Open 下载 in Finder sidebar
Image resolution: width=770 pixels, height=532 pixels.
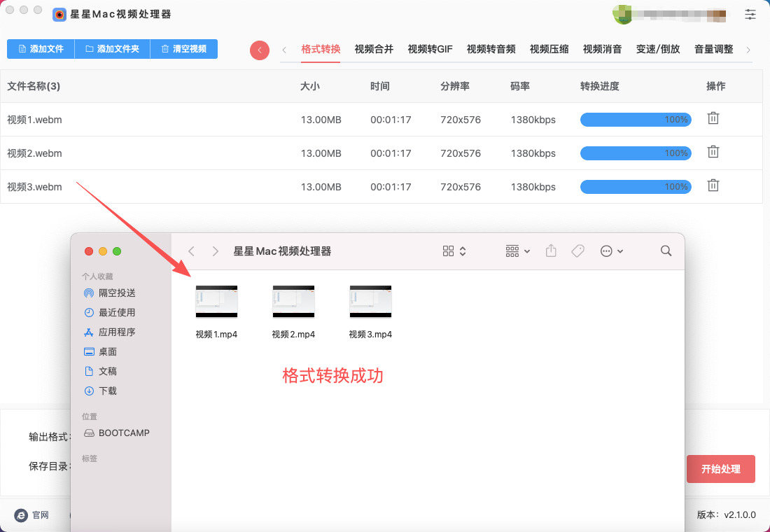point(100,391)
